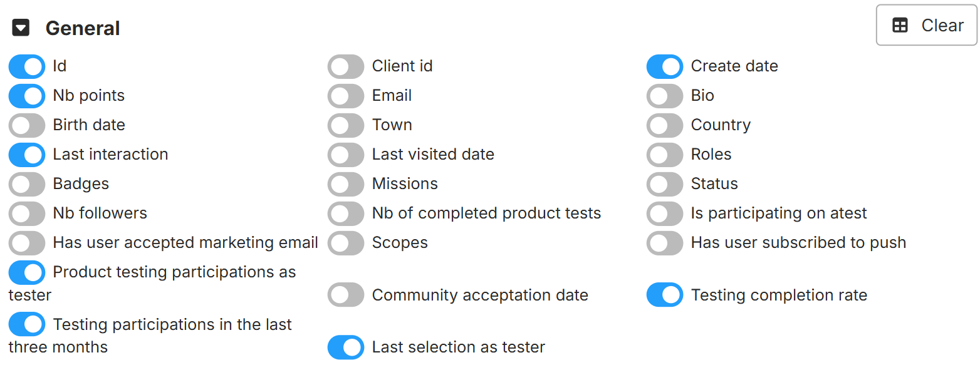Switch off Nb points toggle
This screenshot has height=370, width=980.
(x=27, y=96)
